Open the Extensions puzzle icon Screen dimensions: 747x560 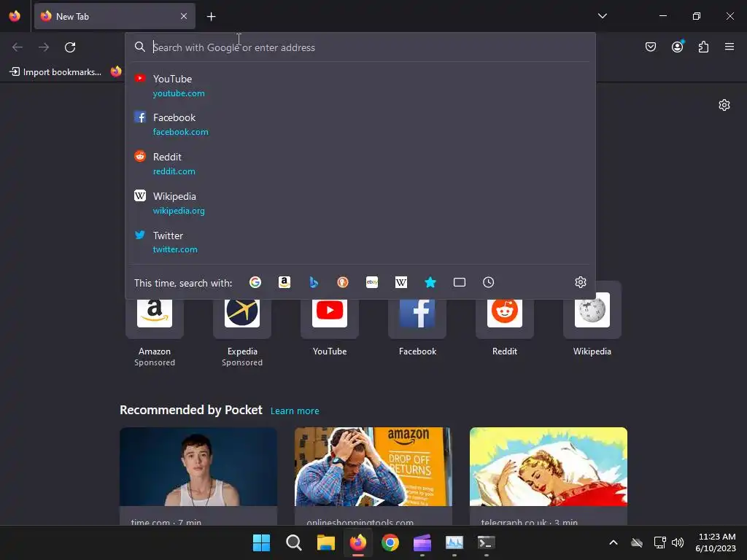click(704, 47)
